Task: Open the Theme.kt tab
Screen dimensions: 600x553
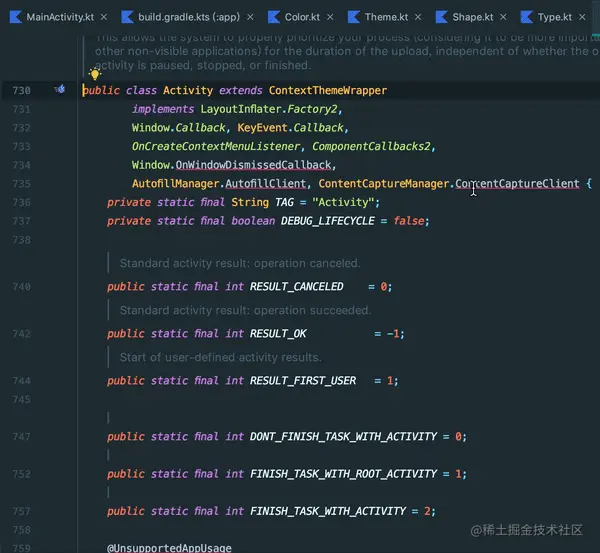Action: click(386, 17)
